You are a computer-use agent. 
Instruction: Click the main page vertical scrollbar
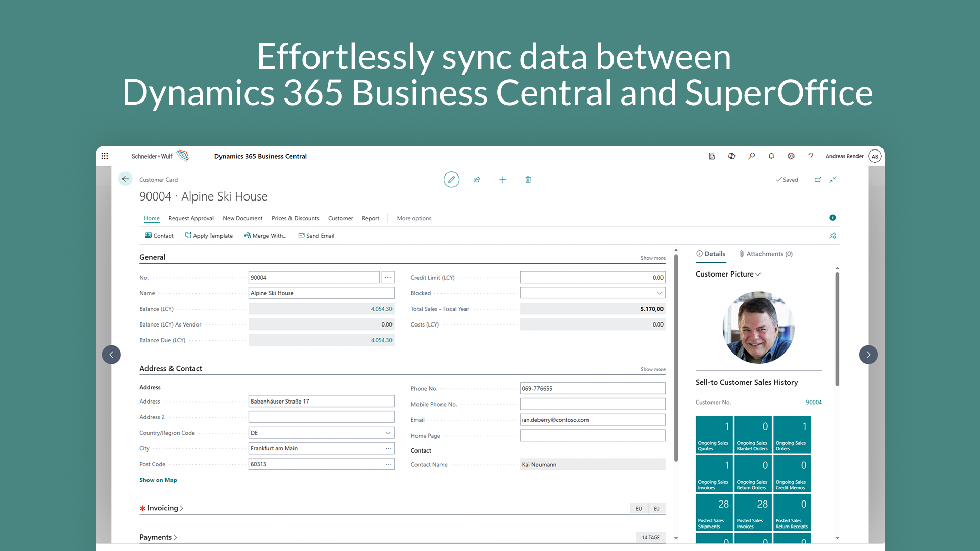[x=676, y=357]
